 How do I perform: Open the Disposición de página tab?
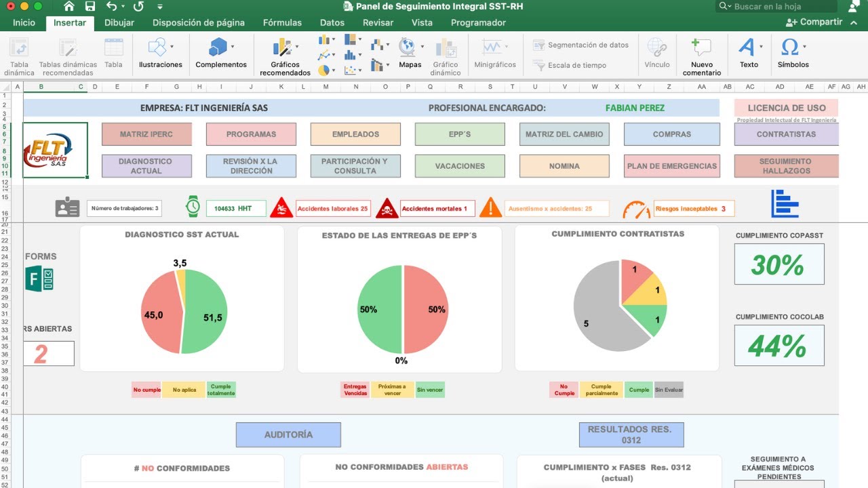tap(199, 22)
